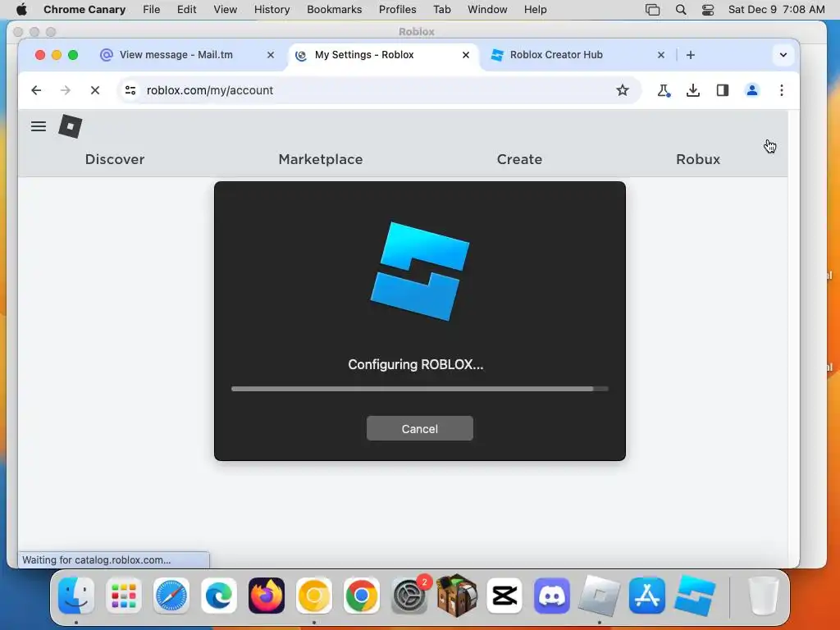Open Finder from the Dock
This screenshot has width=840, height=630.
pyautogui.click(x=76, y=596)
